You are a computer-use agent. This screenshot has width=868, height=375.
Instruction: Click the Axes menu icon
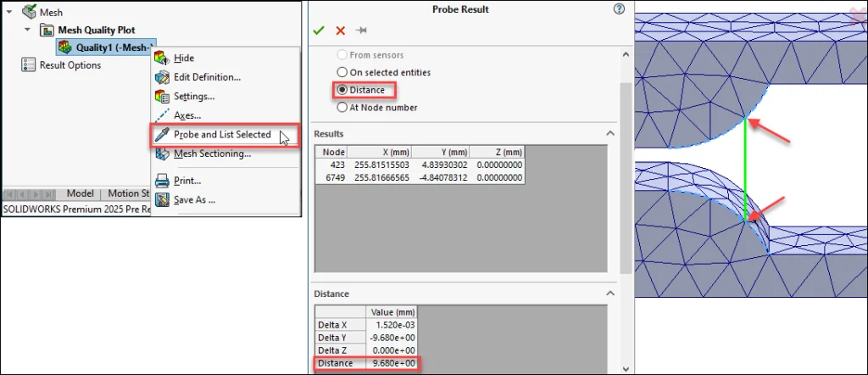(x=162, y=115)
